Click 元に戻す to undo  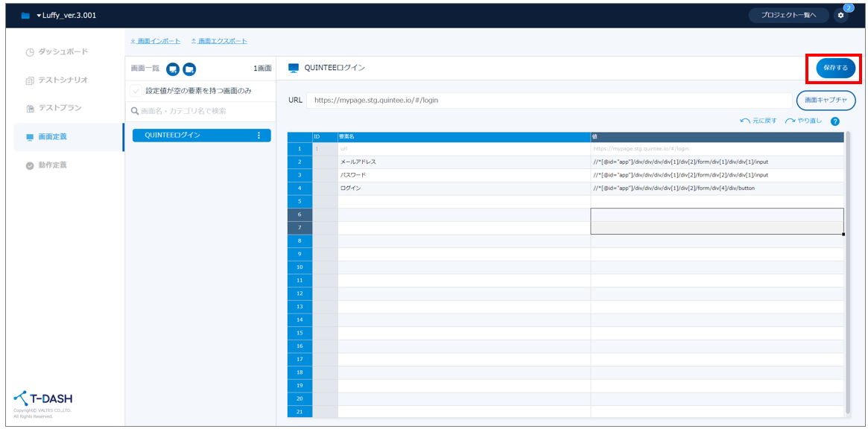[x=758, y=121]
